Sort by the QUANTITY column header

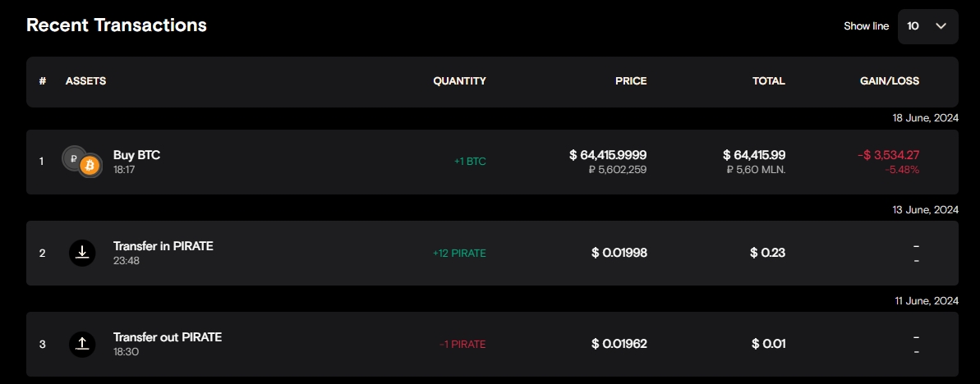459,81
